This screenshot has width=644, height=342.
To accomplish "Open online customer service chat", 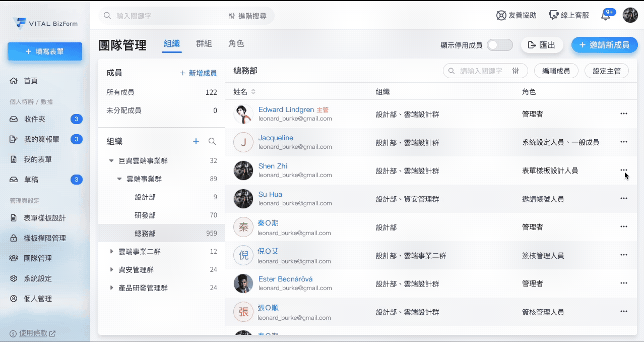I will click(x=569, y=15).
